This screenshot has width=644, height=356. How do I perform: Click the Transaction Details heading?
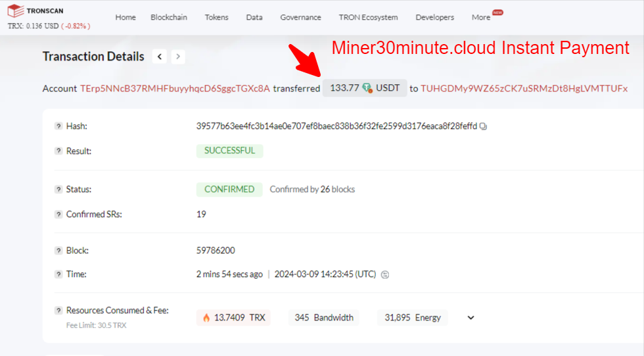point(93,57)
